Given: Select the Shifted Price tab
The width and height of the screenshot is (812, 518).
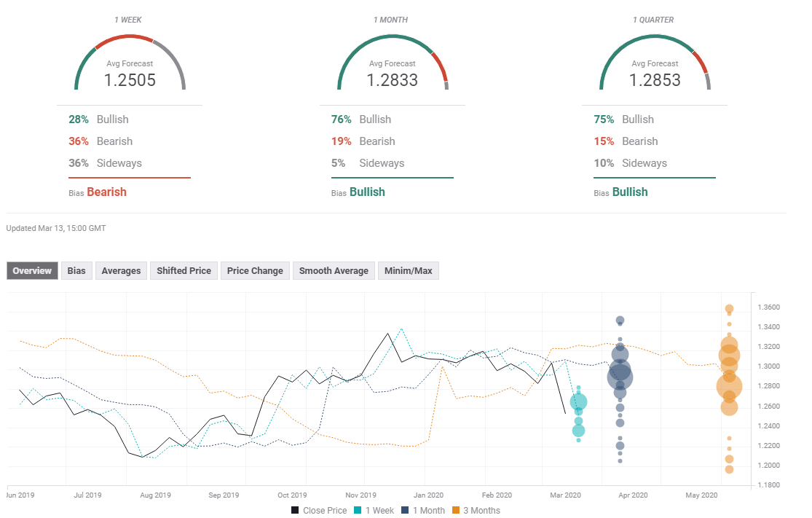Looking at the screenshot, I should tap(184, 270).
